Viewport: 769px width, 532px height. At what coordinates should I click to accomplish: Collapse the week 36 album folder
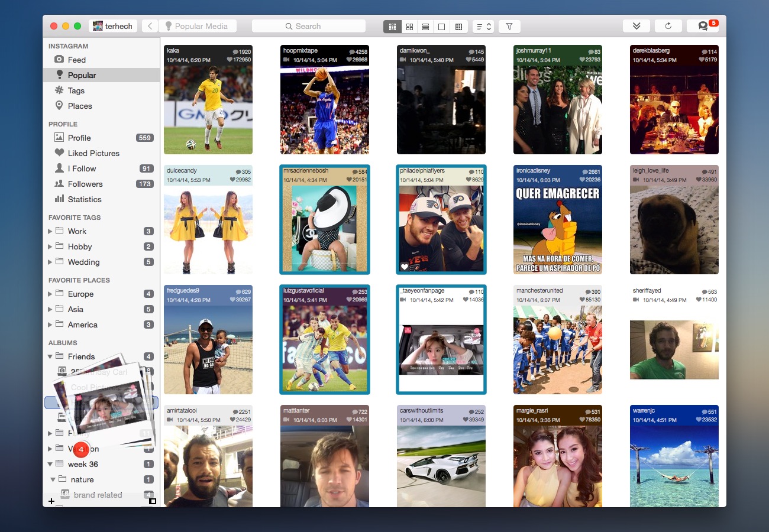pyautogui.click(x=50, y=464)
